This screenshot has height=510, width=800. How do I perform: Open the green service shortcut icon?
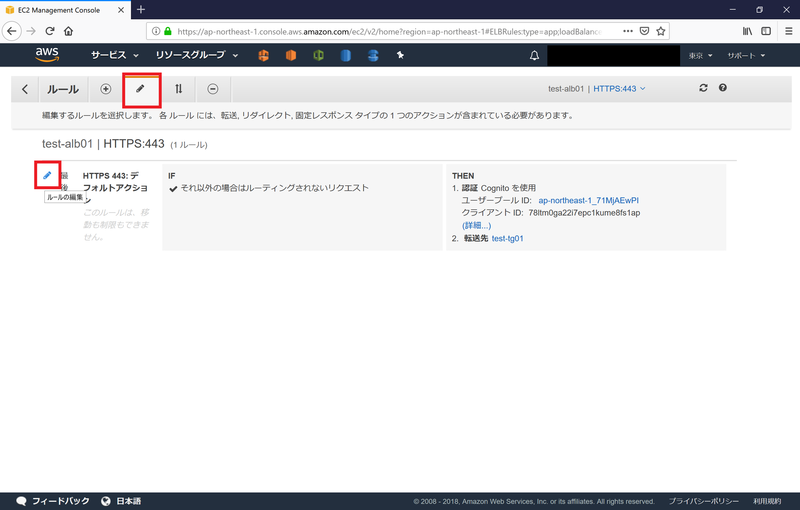point(318,55)
